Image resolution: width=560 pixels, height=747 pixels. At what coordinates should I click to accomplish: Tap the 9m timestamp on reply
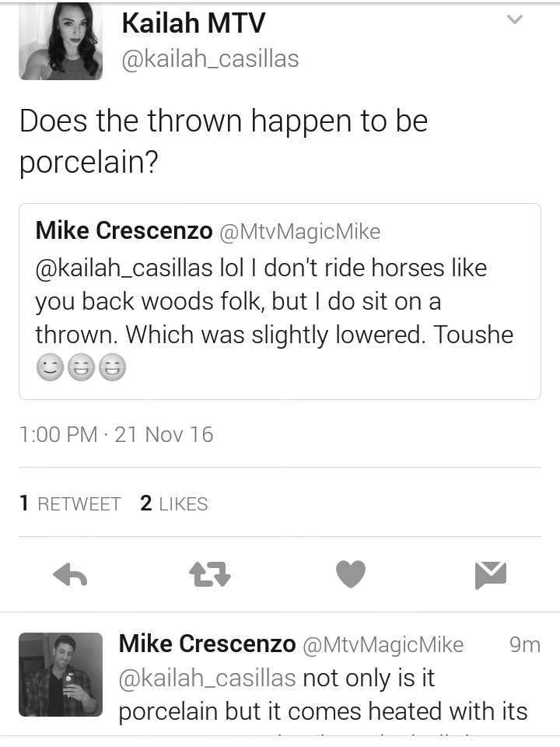click(x=525, y=644)
